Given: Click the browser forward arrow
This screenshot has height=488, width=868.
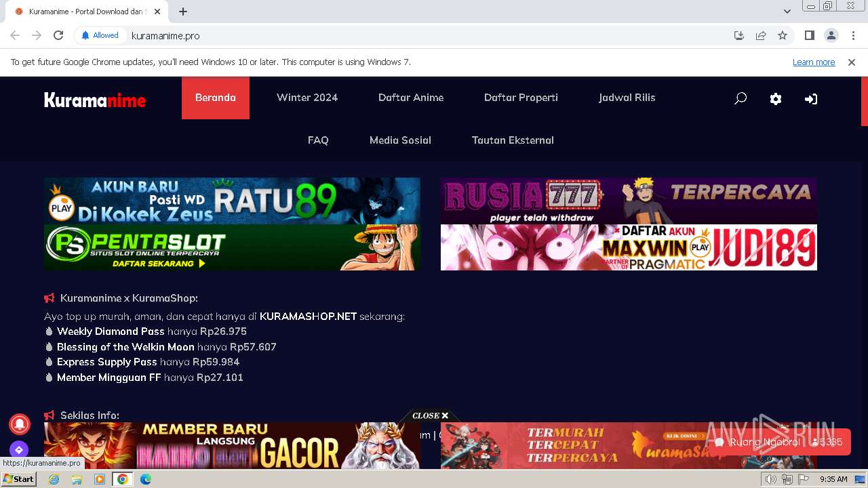Looking at the screenshot, I should (37, 35).
